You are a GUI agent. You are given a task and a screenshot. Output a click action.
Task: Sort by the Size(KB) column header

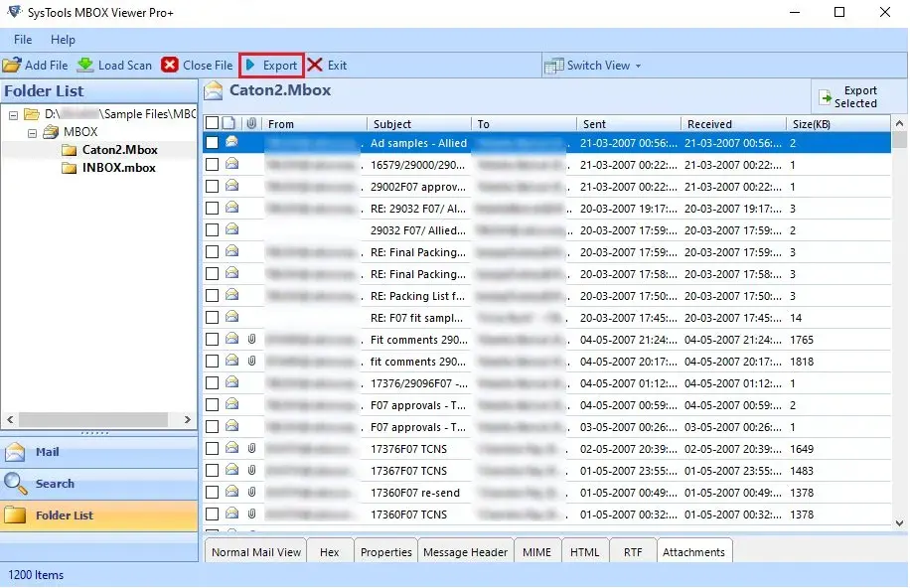838,123
